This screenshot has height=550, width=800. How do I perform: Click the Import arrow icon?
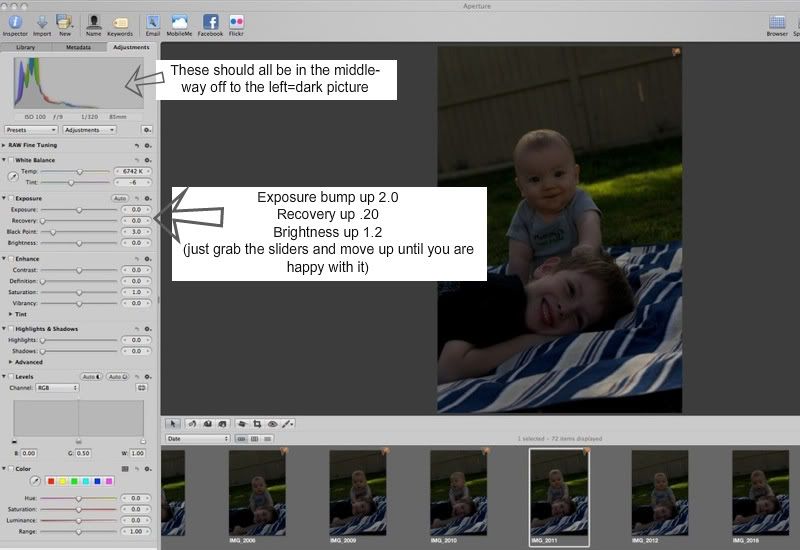42,21
